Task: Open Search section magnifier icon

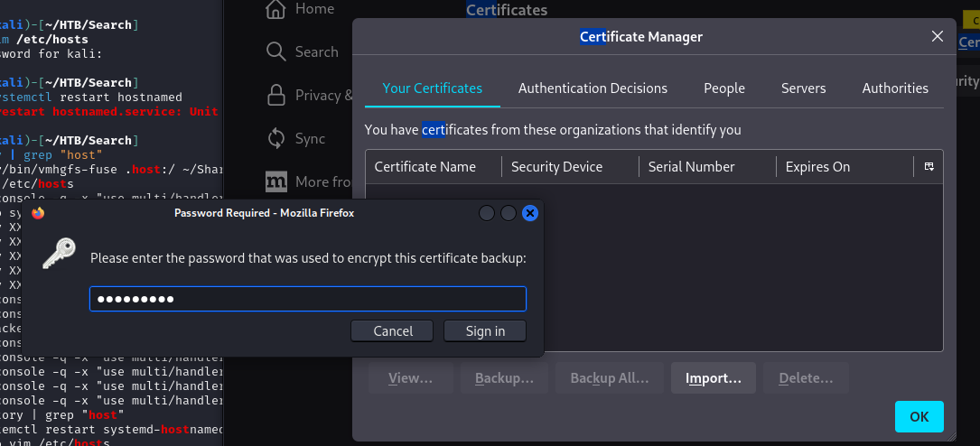Action: (275, 51)
